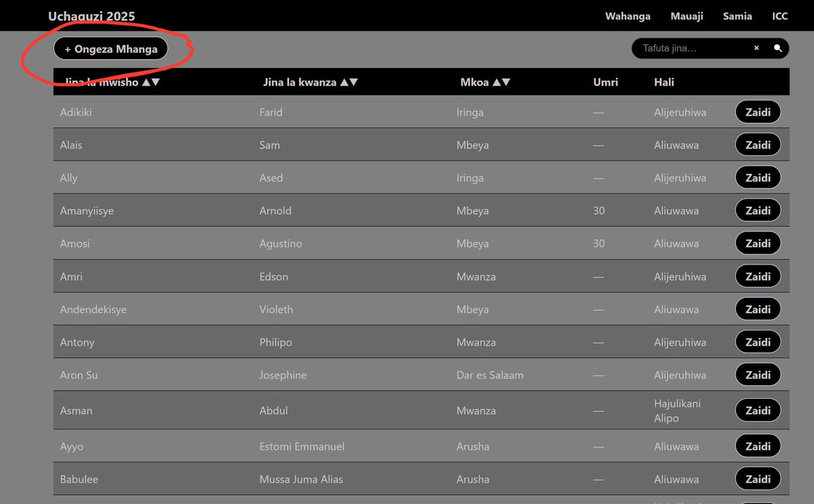Click age 30 in Amosi row

(x=599, y=244)
